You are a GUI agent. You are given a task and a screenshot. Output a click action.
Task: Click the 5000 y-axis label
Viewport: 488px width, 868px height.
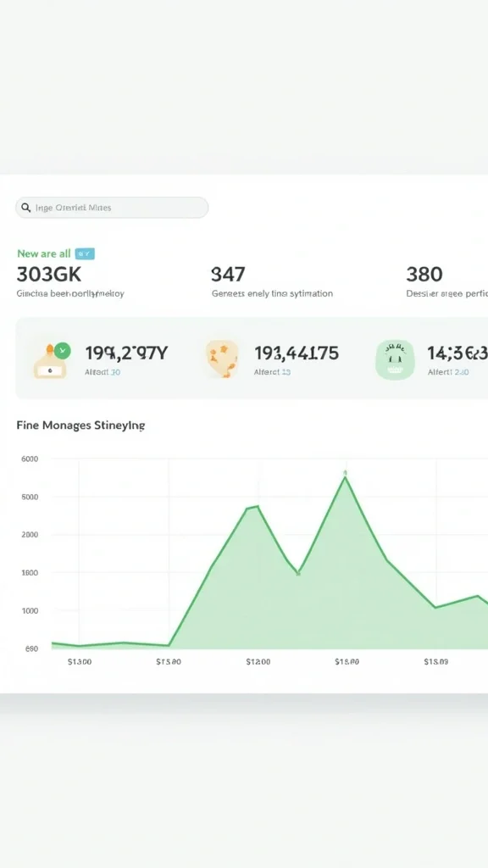(30, 497)
